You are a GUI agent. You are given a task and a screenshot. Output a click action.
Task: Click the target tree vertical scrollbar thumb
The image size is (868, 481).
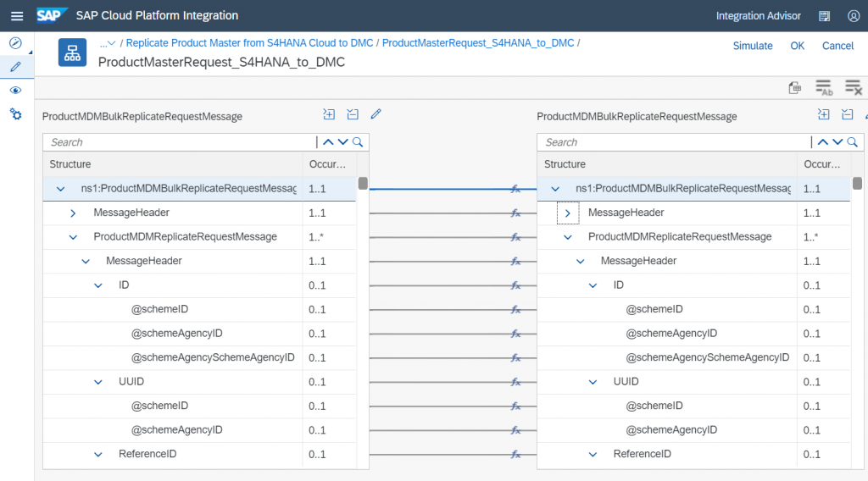[857, 183]
